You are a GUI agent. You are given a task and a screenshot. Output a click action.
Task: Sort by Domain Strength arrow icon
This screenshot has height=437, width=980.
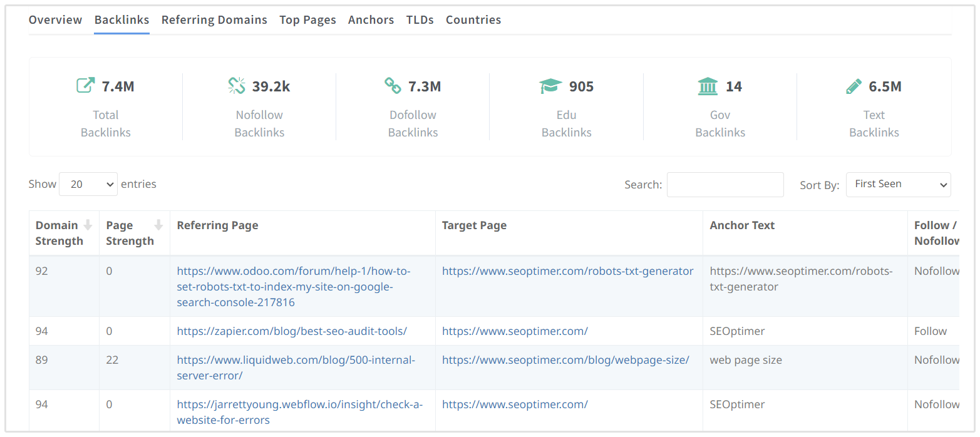pos(88,225)
